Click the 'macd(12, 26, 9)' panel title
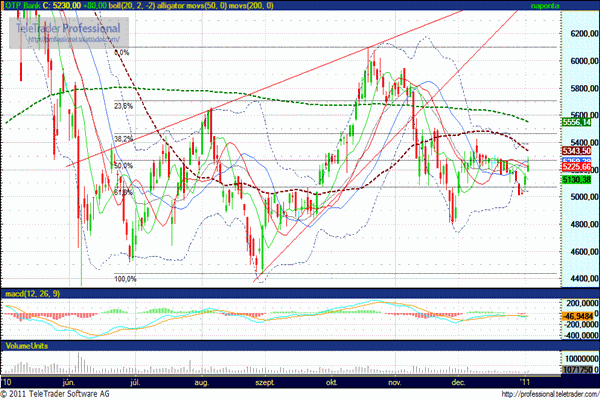600x400 pixels. 32,292
